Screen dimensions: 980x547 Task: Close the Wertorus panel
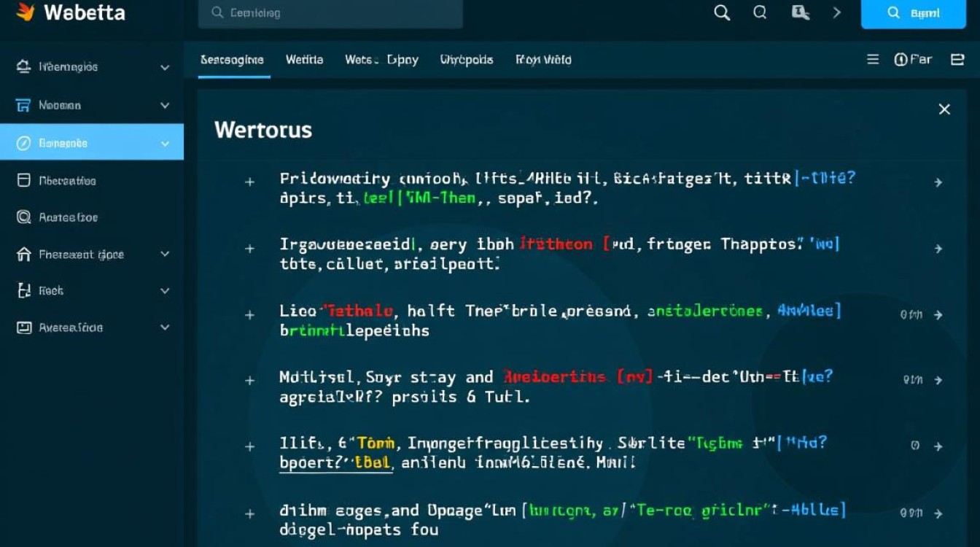tap(944, 109)
